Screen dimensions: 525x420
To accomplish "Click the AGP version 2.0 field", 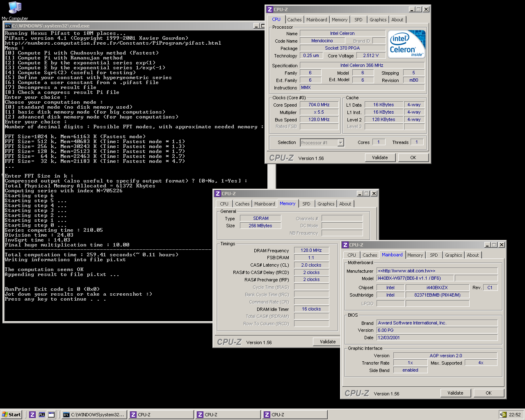I will (445, 356).
